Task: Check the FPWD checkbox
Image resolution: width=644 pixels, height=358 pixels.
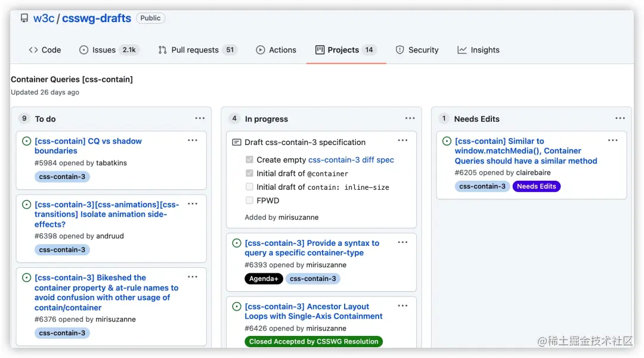Action: 250,200
